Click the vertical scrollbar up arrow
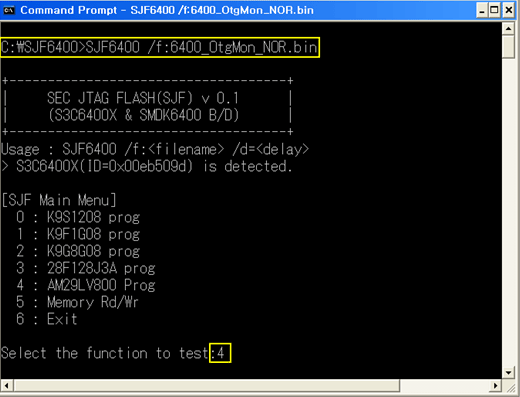Viewport: 520px width, 397px height. pos(508,29)
